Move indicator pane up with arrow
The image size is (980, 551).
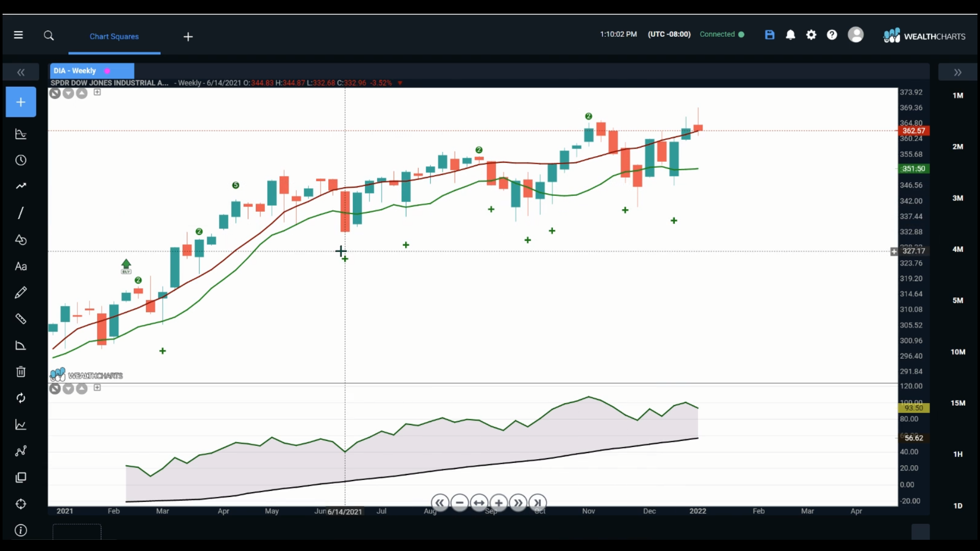82,389
